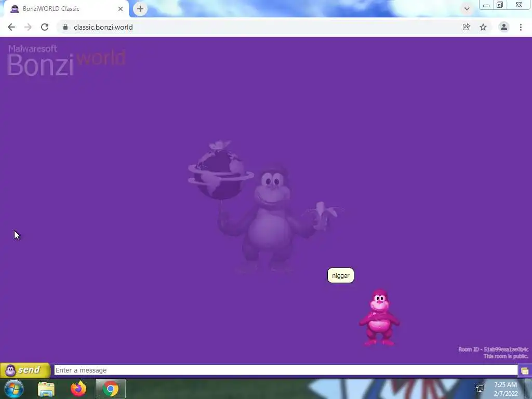532x399 pixels.
Task: Click the 'This room is public.' text
Action: pyautogui.click(x=506, y=356)
